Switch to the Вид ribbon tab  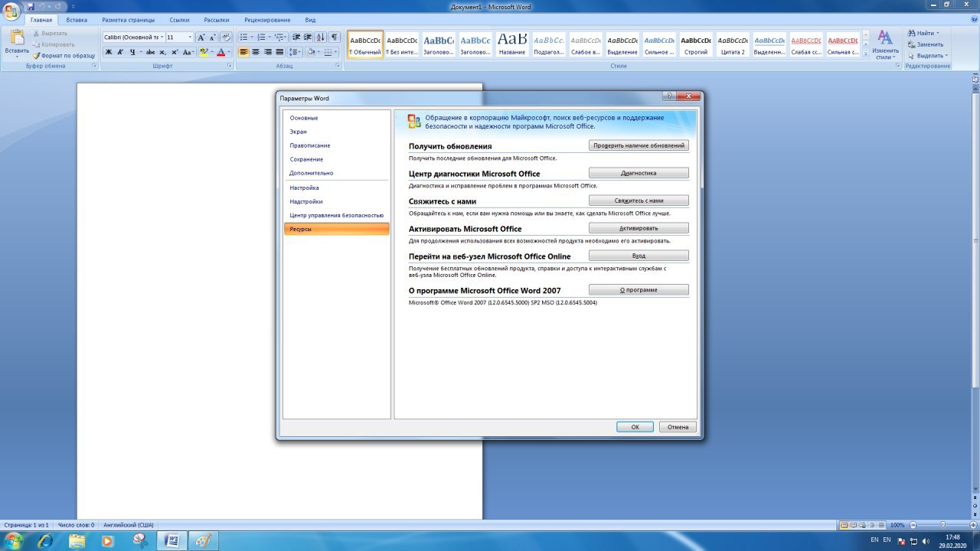pos(310,20)
